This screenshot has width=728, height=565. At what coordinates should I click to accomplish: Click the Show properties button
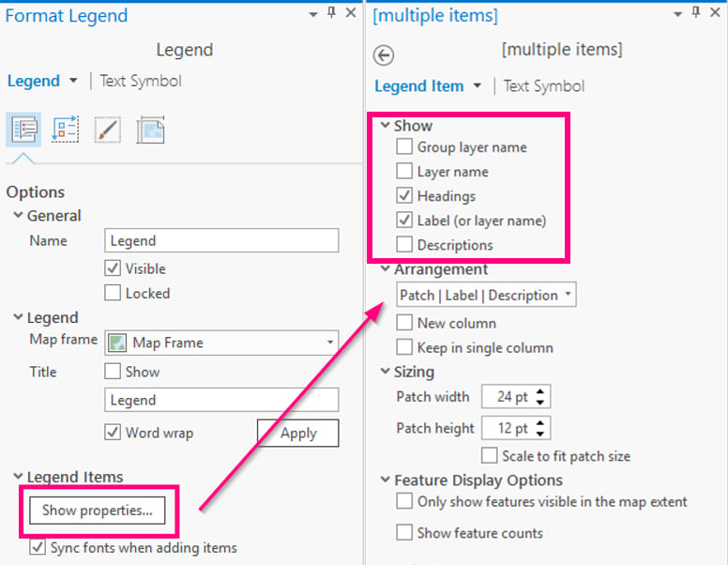tap(98, 511)
